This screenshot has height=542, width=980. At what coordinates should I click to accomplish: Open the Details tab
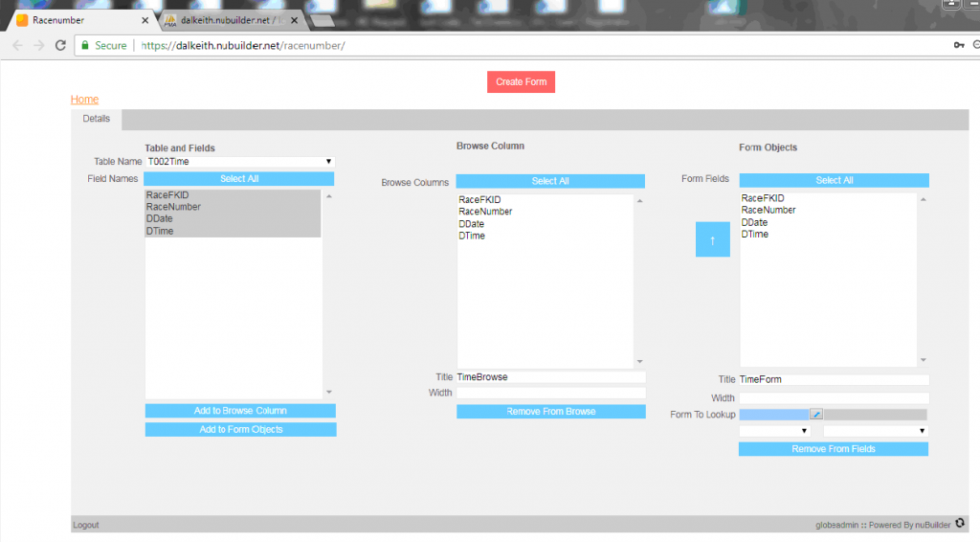coord(97,119)
